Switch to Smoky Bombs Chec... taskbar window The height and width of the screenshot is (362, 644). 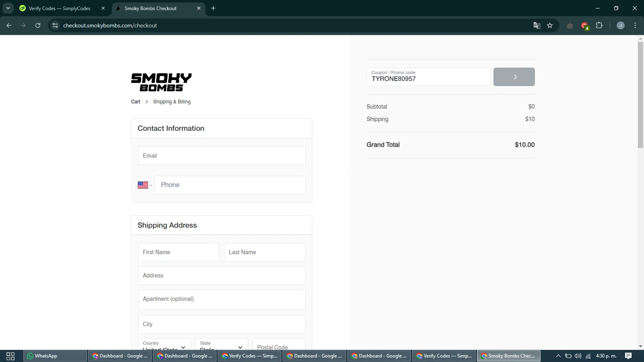click(x=508, y=356)
